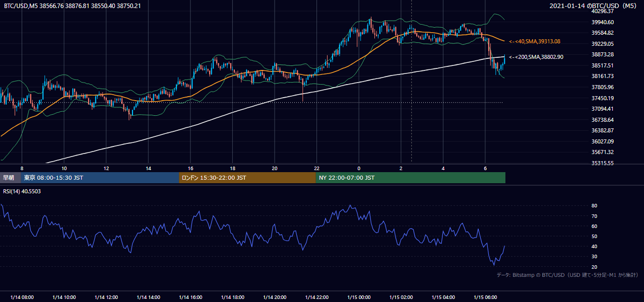The image size is (644, 302).
Task: Click the price axis value 35315.55
Action: pyautogui.click(x=603, y=163)
